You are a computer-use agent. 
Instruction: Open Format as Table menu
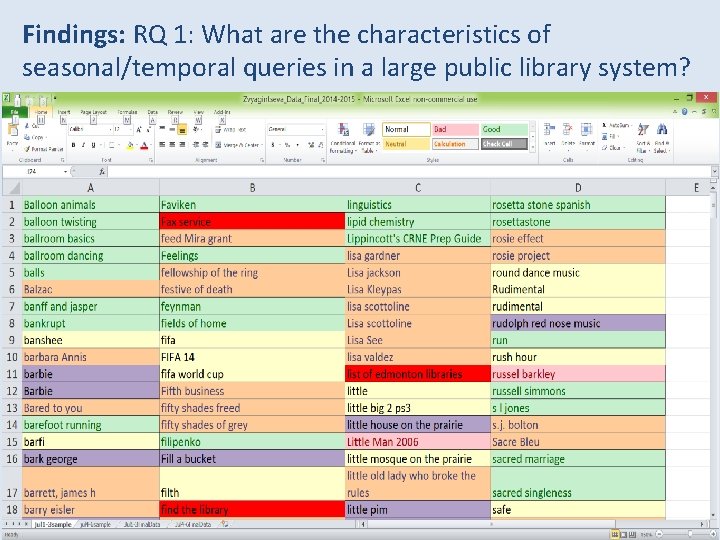(368, 138)
